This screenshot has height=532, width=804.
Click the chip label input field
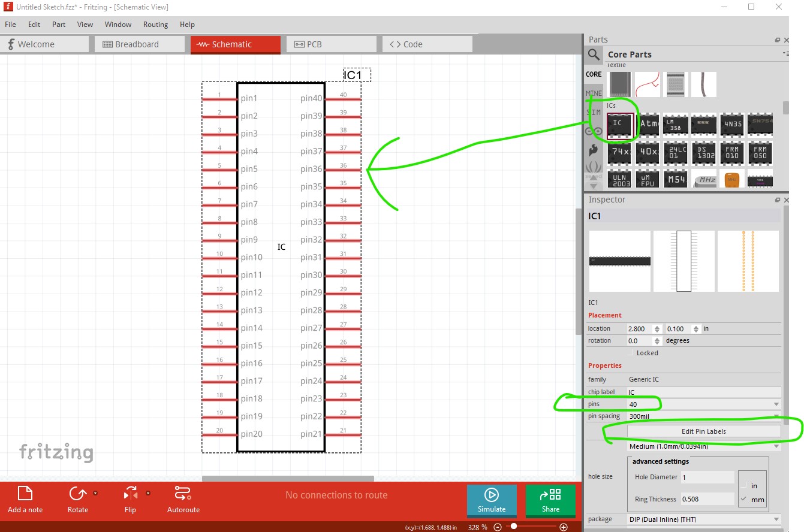[704, 392]
